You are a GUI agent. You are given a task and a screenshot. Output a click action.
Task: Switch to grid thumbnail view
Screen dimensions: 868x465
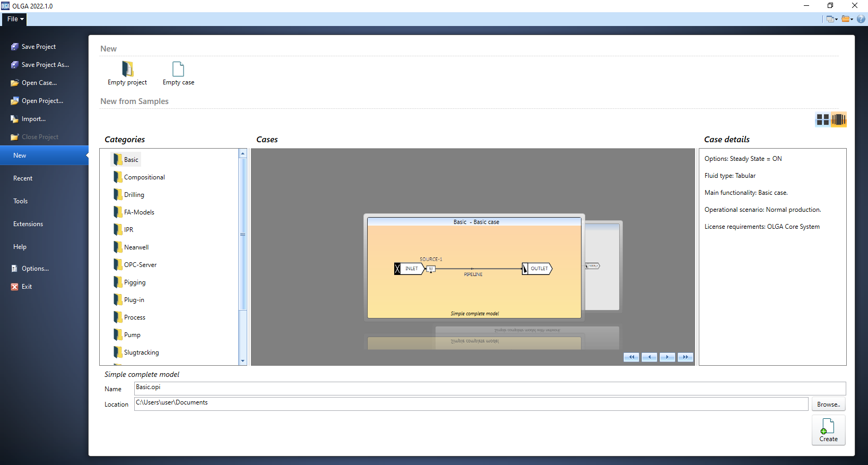tap(822, 119)
